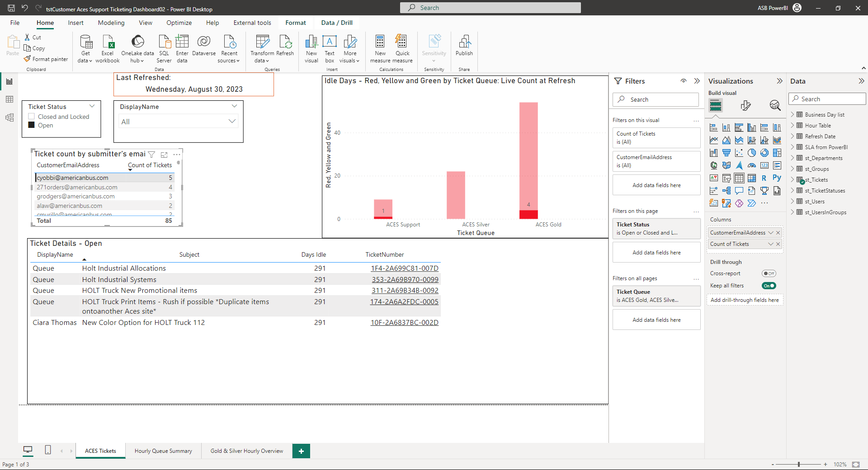Toggle the Filters pane eye icon
Screen dimensions: 868x470
[684, 81]
